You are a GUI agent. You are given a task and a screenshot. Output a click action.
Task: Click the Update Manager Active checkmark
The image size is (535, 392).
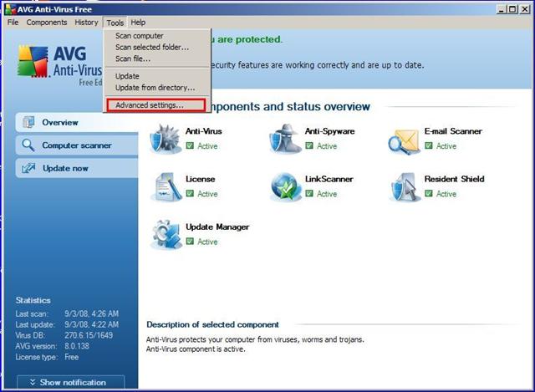(190, 242)
